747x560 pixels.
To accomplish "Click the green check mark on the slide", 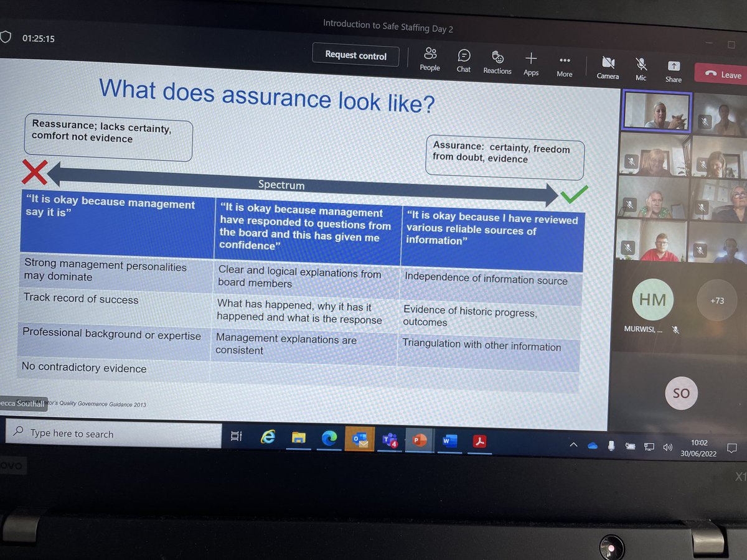I will click(x=574, y=195).
